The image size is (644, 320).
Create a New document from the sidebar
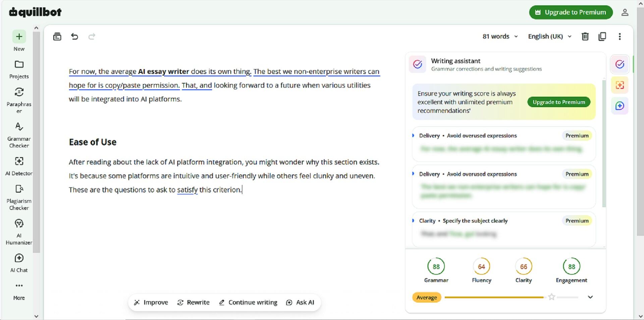19,40
